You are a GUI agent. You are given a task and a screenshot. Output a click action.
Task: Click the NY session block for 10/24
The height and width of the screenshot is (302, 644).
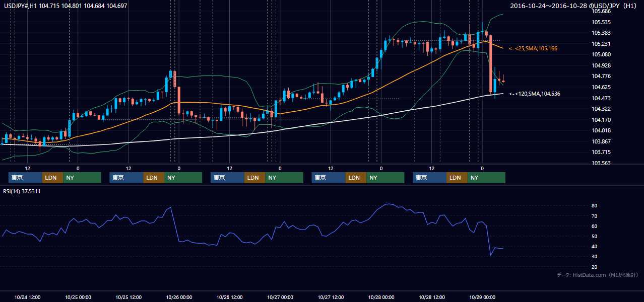pyautogui.click(x=82, y=178)
